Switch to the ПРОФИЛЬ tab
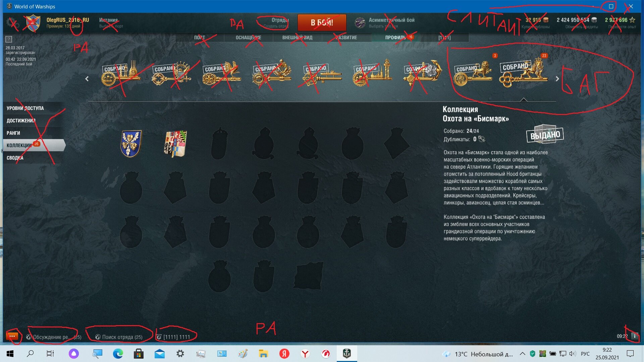 (395, 38)
